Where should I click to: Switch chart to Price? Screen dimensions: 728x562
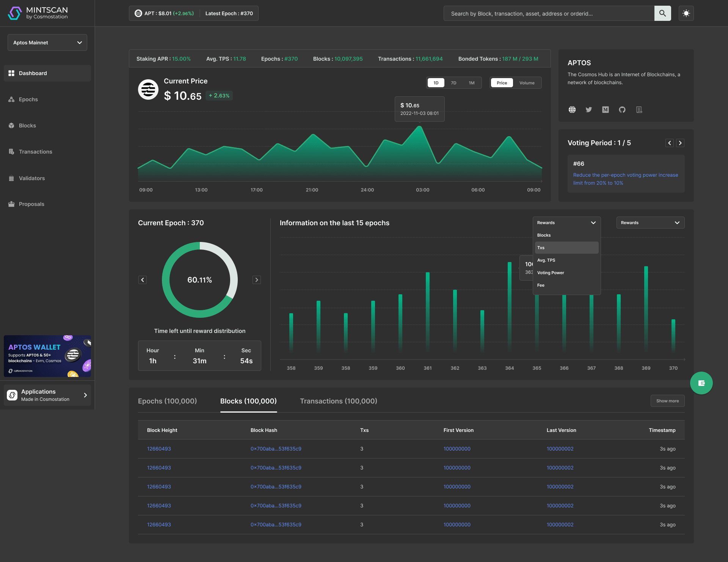tap(502, 83)
